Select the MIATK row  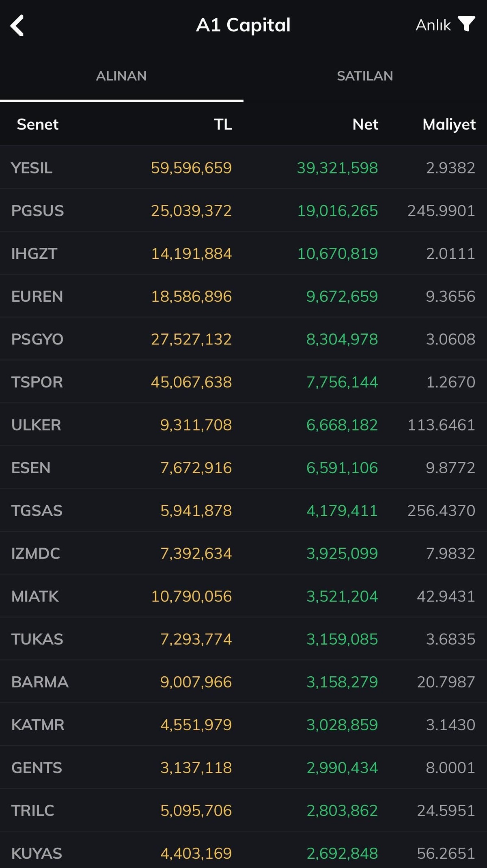point(243,596)
